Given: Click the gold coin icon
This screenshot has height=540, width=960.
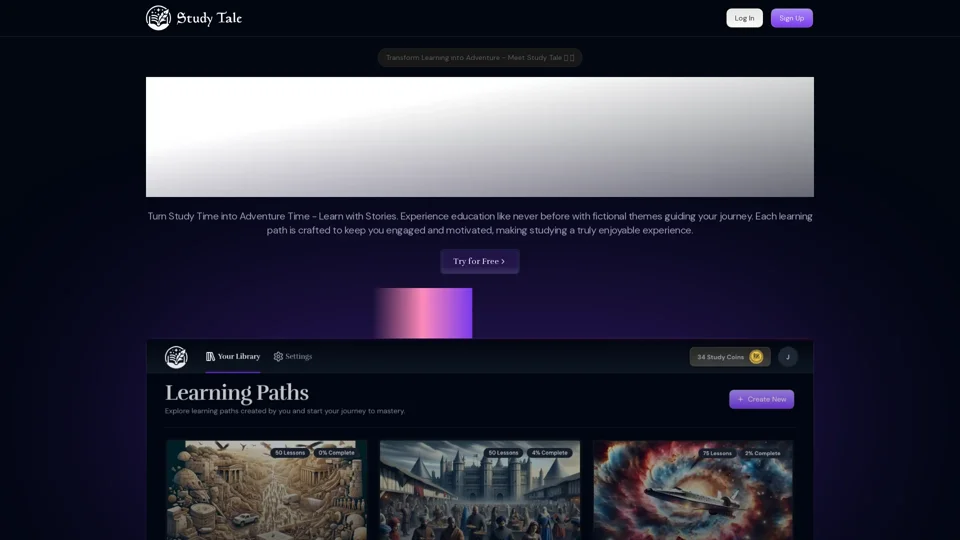Looking at the screenshot, I should coord(756,357).
